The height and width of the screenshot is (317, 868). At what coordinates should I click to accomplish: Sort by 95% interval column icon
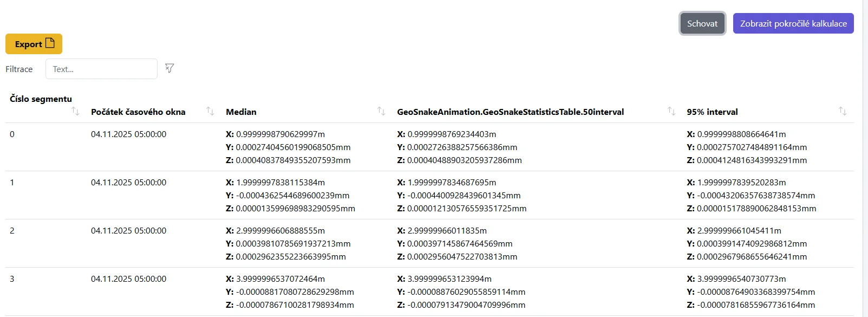[843, 111]
